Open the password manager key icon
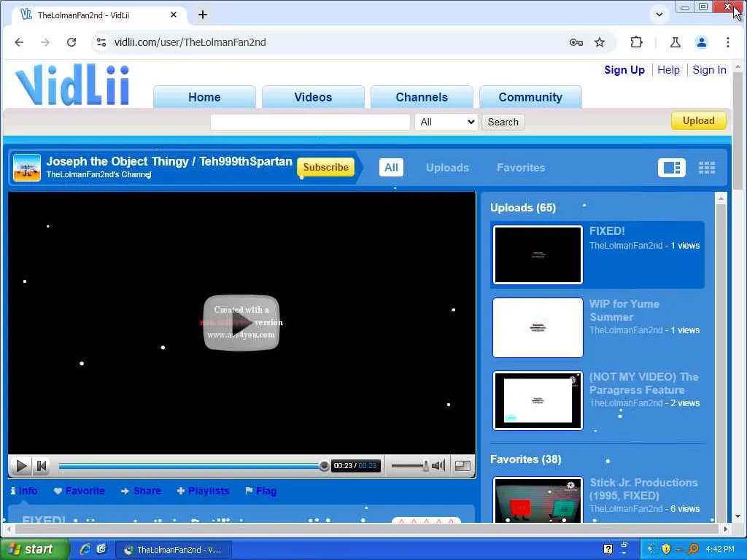747x560 pixels. [x=576, y=42]
